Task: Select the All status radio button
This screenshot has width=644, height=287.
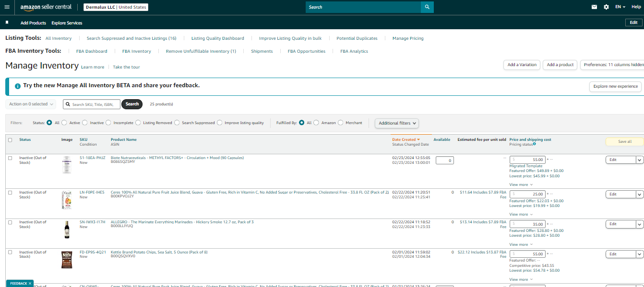Action: click(49, 123)
